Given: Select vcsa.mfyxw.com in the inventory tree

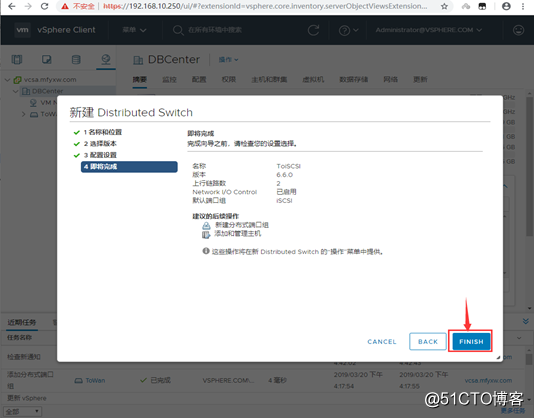Looking at the screenshot, I should pos(50,80).
